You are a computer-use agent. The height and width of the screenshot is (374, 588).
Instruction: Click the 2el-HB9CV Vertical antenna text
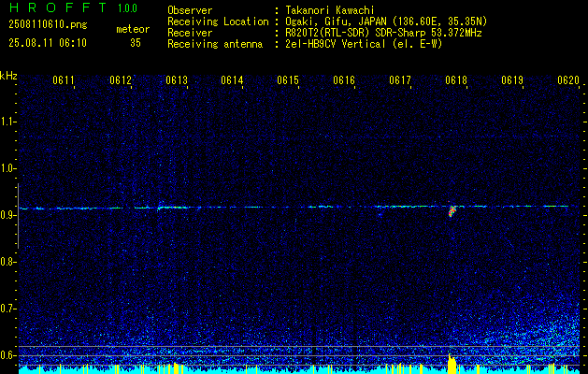pyautogui.click(x=364, y=44)
